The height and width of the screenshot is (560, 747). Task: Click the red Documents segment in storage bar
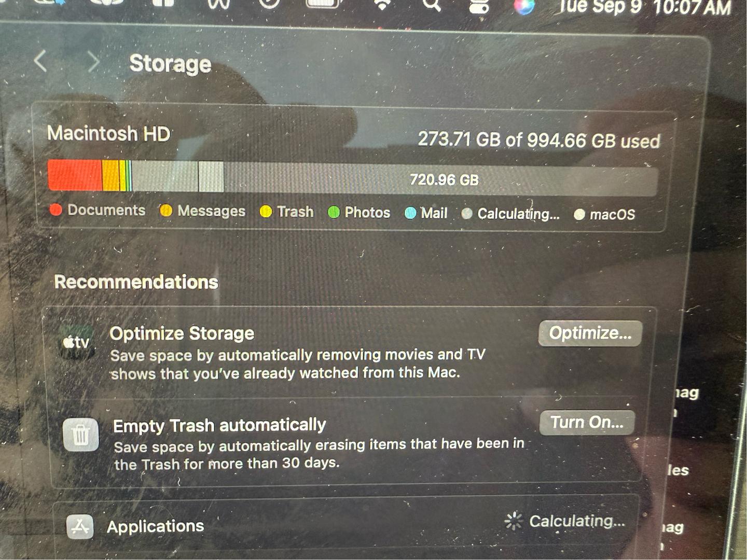pos(75,175)
